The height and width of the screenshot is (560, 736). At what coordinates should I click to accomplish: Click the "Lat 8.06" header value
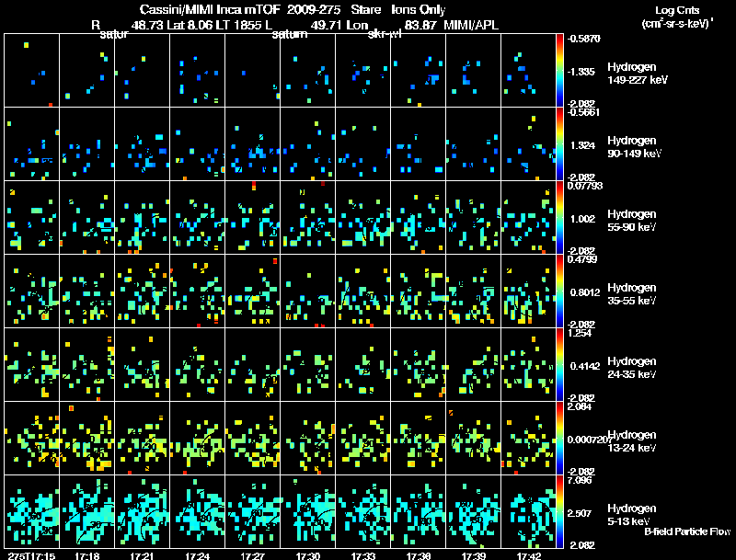(x=188, y=25)
